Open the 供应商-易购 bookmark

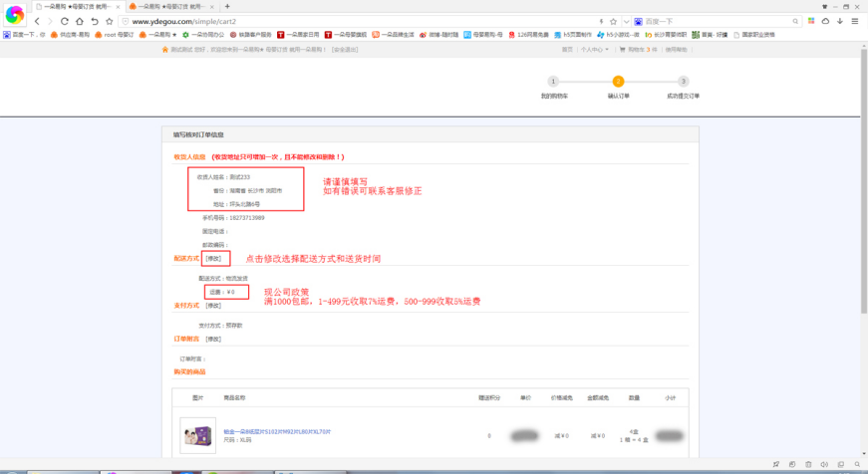(x=70, y=34)
